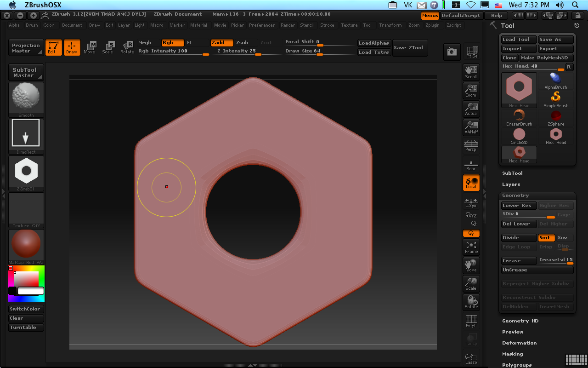
Task: Expand the Masking section
Action: point(512,354)
